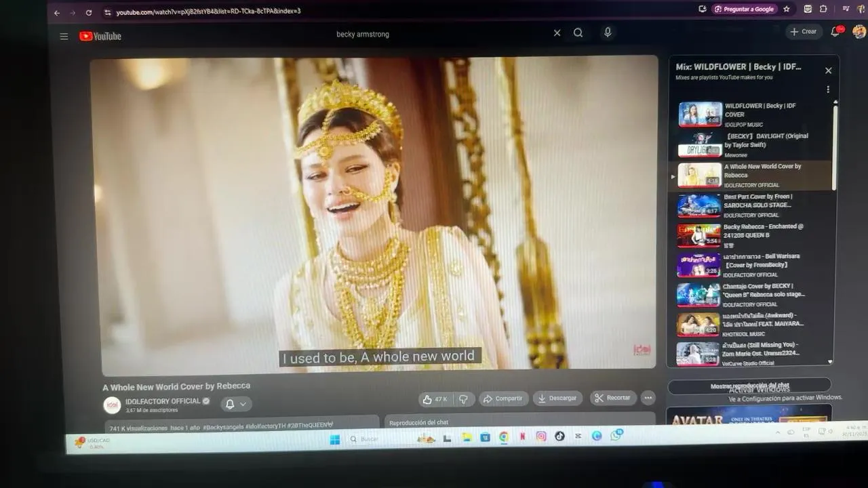Open Microsoft Store from the taskbar
Image resolution: width=868 pixels, height=488 pixels.
(486, 438)
